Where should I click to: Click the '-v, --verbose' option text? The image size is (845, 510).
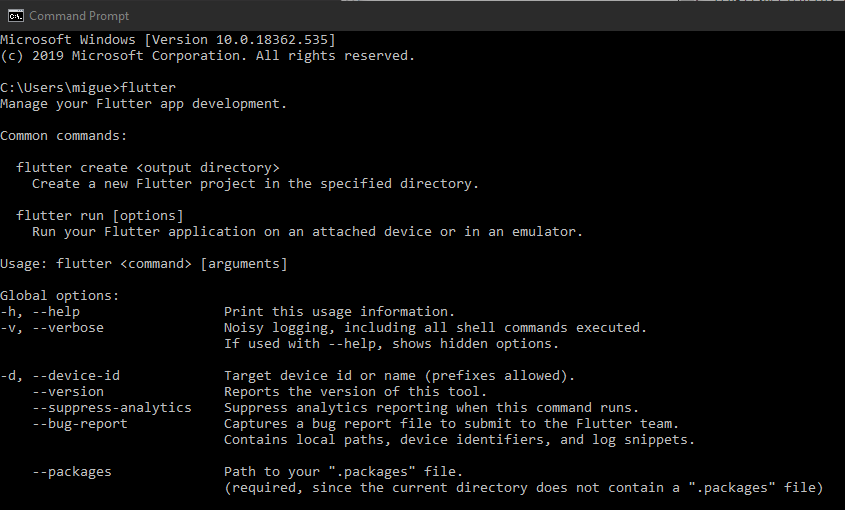(52, 328)
